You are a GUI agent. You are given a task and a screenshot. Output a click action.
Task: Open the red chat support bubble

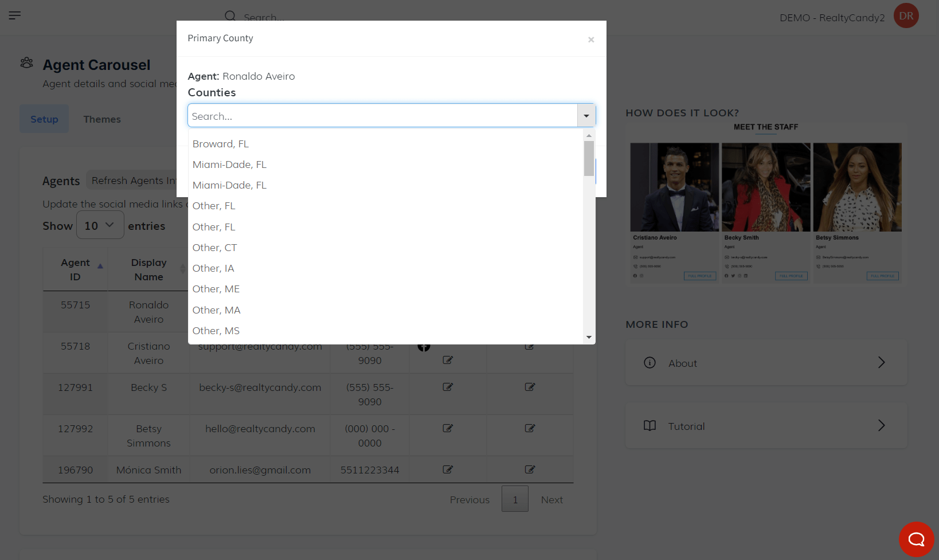point(916,539)
